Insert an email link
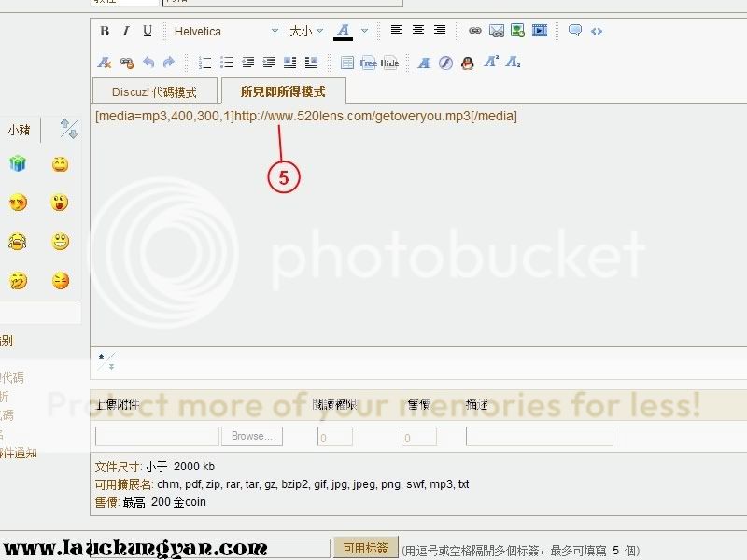This screenshot has width=747, height=560. click(496, 32)
